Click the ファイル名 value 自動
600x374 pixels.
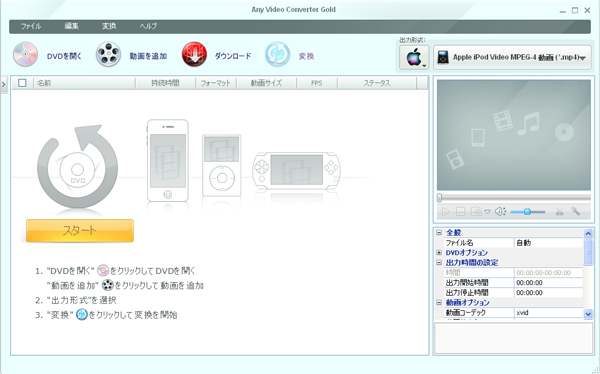coord(548,243)
